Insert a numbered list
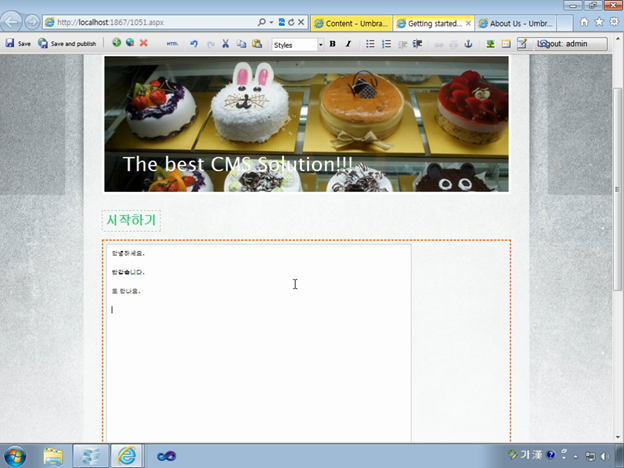The height and width of the screenshot is (468, 624). coord(386,44)
